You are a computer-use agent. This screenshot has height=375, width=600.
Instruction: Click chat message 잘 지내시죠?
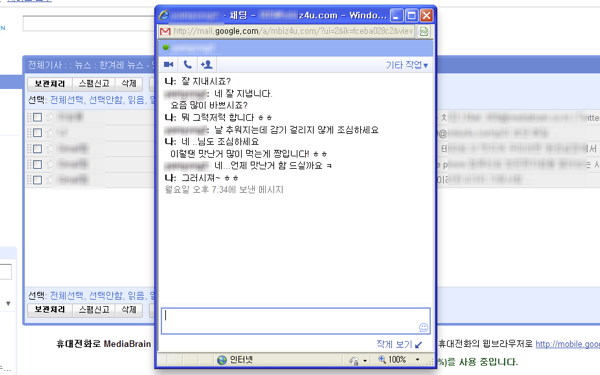(206, 82)
